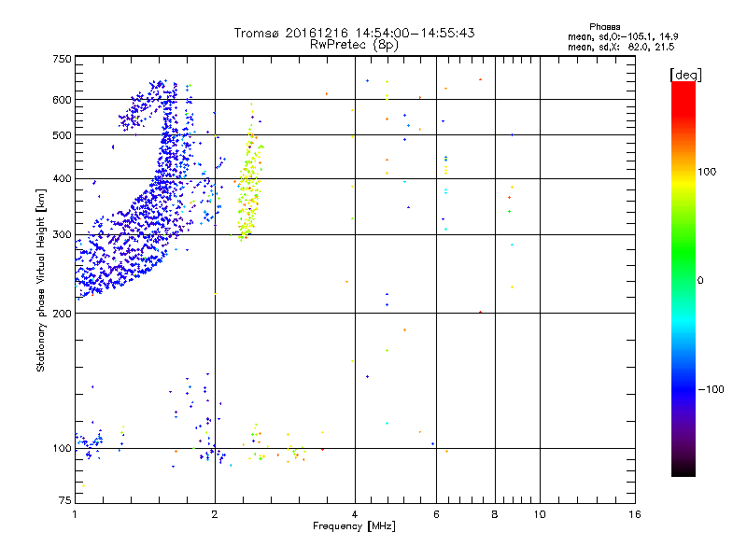Screen dimensions: 747x560
Task: Click the rainbow phase colorbar
Action: (x=684, y=279)
